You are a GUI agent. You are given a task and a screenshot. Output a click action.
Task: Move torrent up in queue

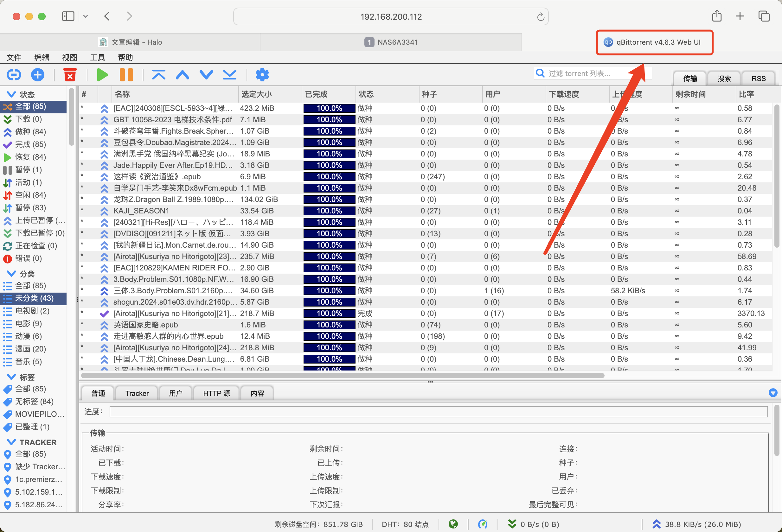(183, 75)
